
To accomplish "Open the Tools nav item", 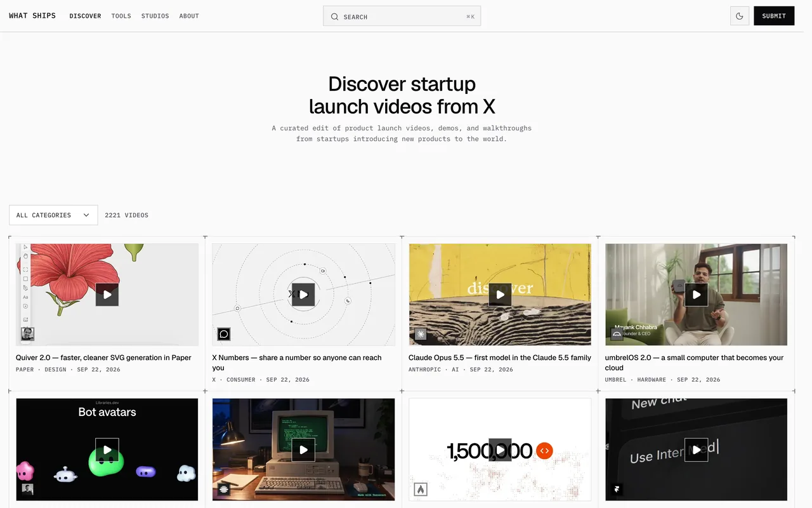I will (121, 16).
